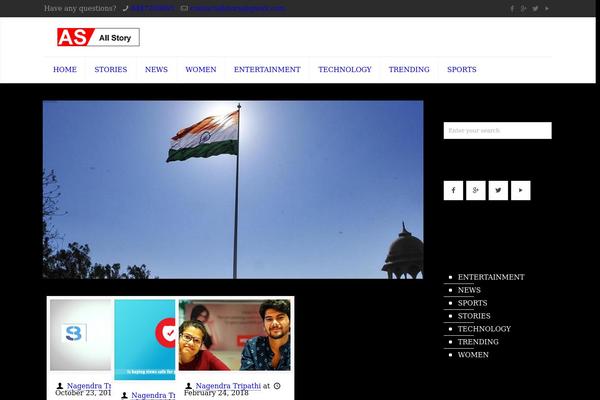The image size is (600, 400).
Task: Click the 'Have any questions?' text
Action: pos(80,8)
